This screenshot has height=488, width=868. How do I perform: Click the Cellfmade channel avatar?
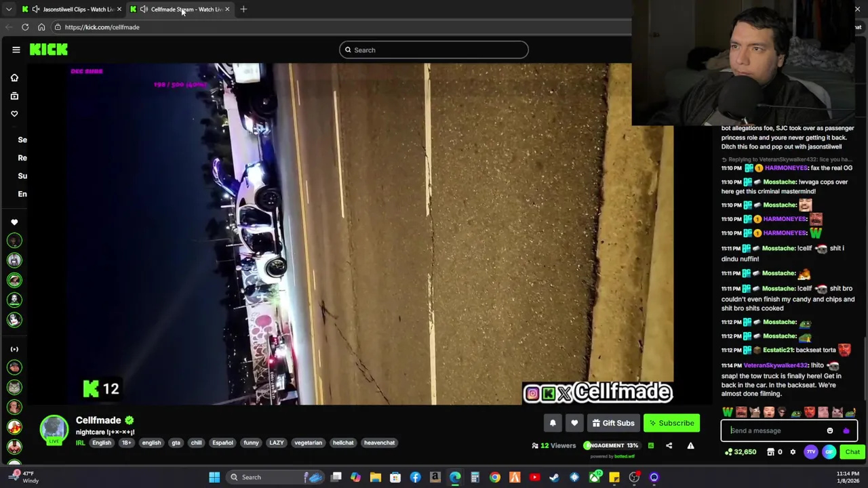coord(54,429)
